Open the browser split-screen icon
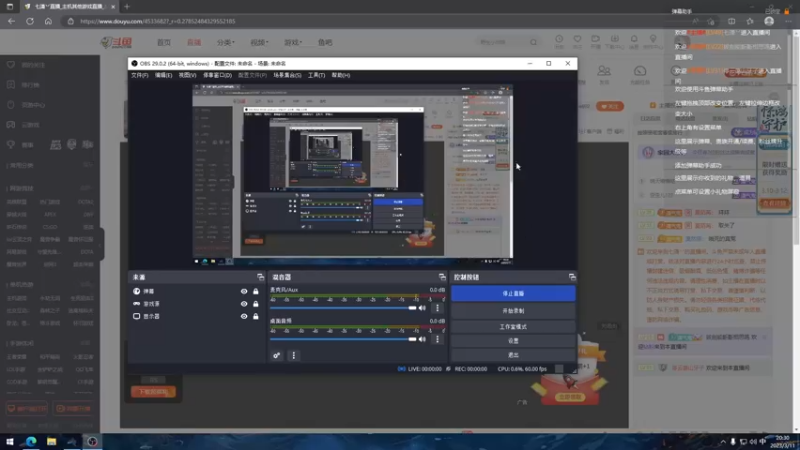The height and width of the screenshot is (450, 800). [732, 21]
